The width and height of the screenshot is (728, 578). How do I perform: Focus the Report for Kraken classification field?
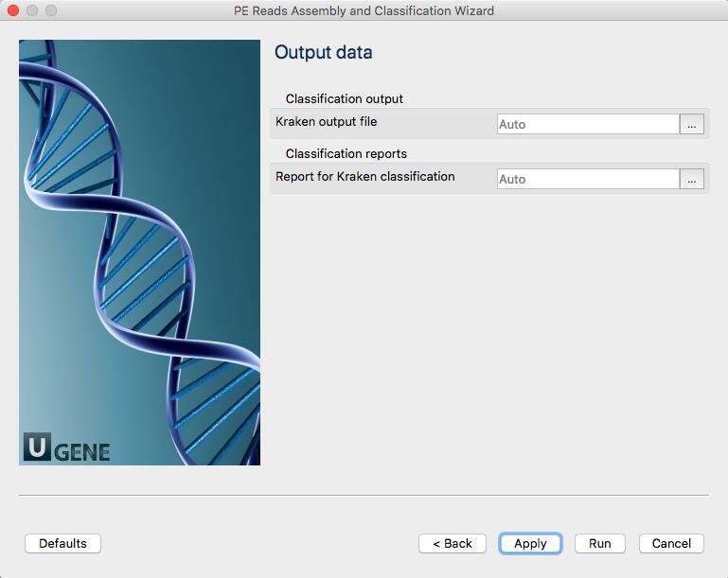(588, 179)
